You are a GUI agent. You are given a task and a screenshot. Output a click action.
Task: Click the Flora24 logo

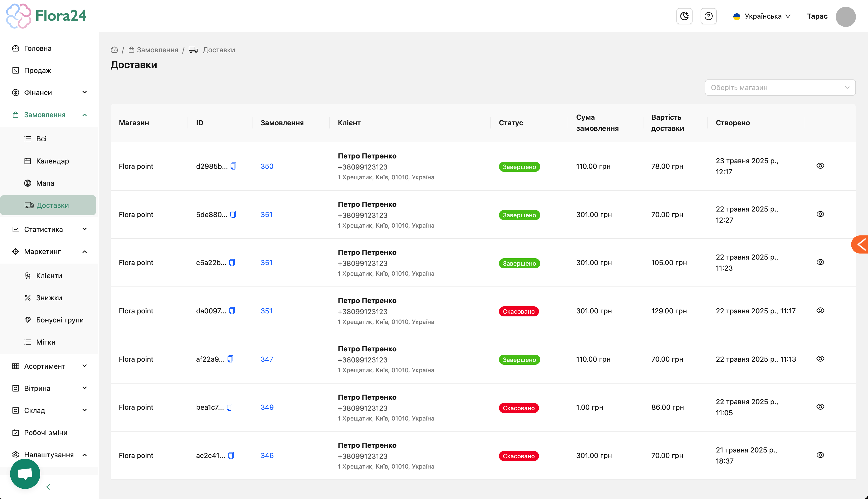click(46, 16)
